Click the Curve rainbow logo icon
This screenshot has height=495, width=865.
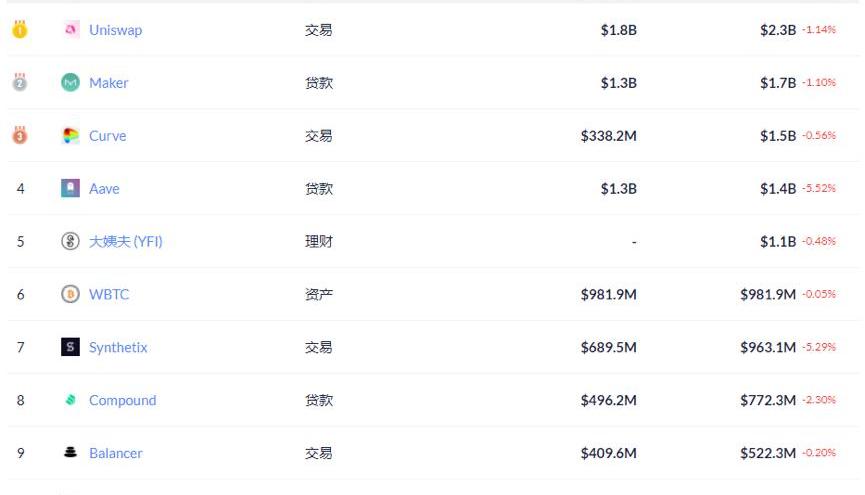click(70, 136)
